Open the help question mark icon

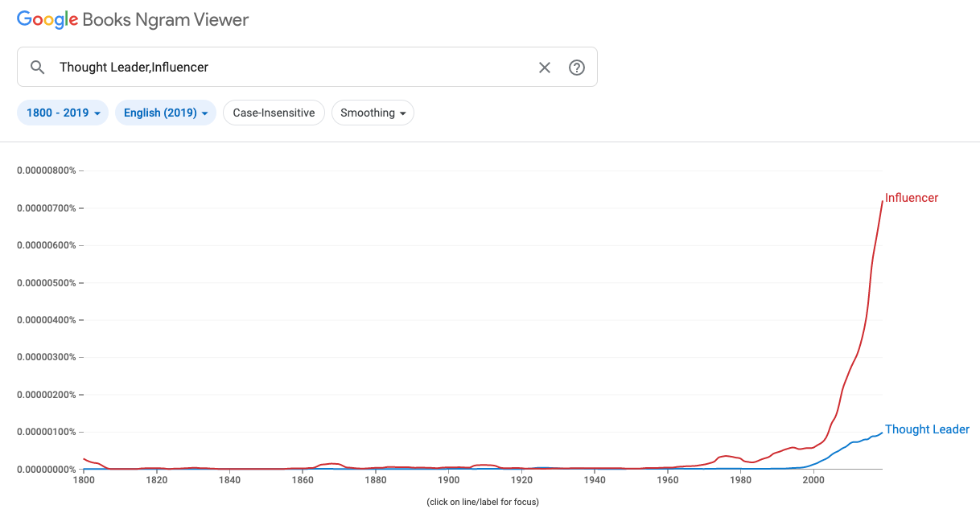click(x=577, y=68)
